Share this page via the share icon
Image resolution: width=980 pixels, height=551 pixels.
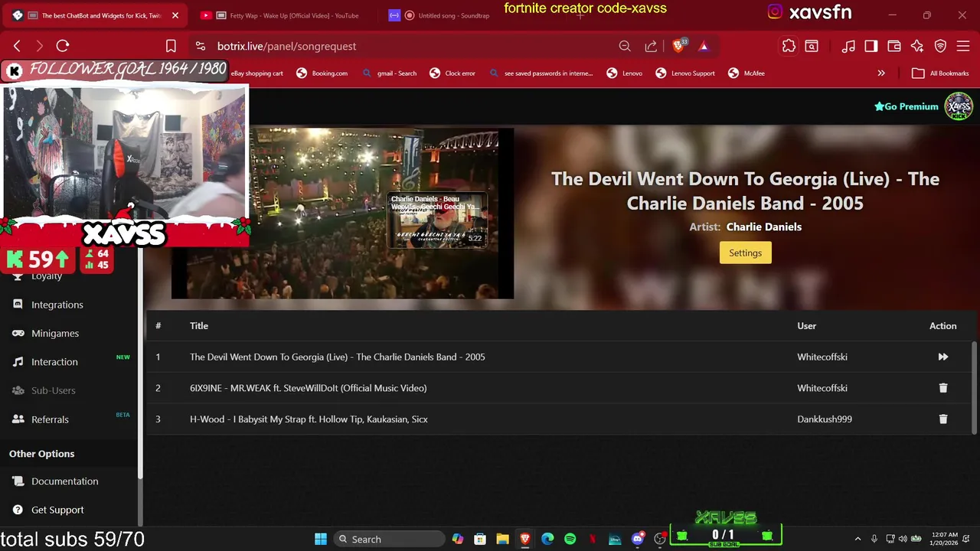(x=651, y=46)
